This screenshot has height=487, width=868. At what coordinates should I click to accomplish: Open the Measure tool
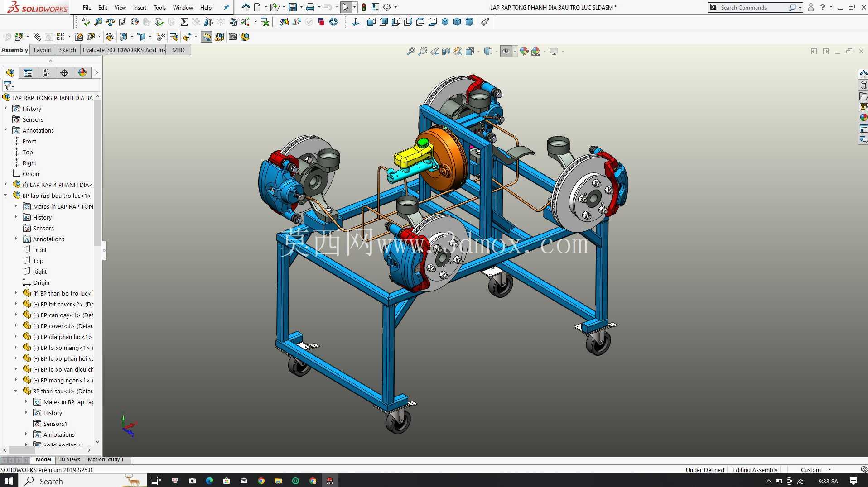point(98,22)
